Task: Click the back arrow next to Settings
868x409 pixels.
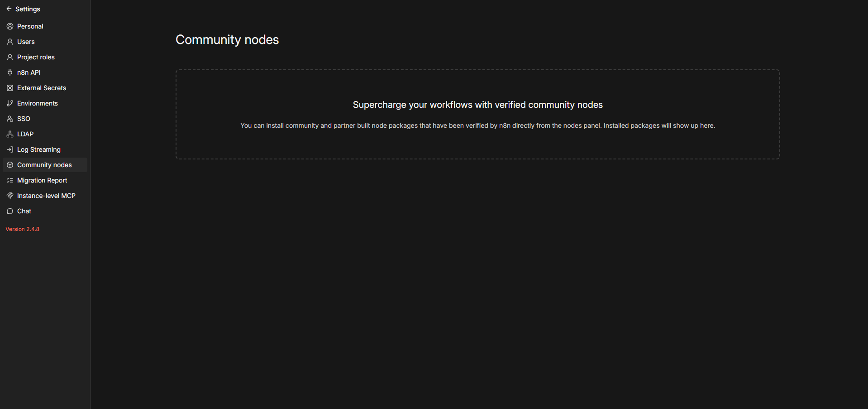Action: coord(9,9)
